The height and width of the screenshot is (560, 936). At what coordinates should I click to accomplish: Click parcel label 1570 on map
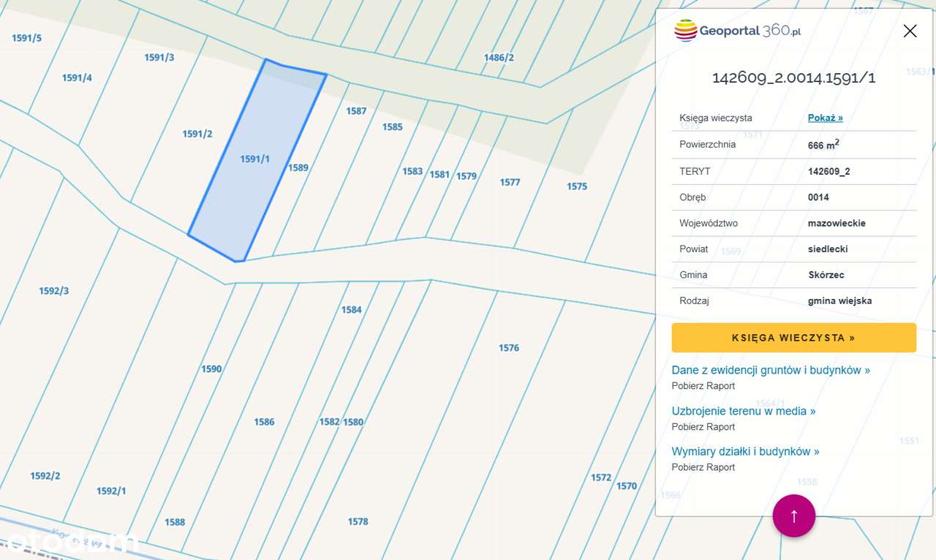pos(627,485)
